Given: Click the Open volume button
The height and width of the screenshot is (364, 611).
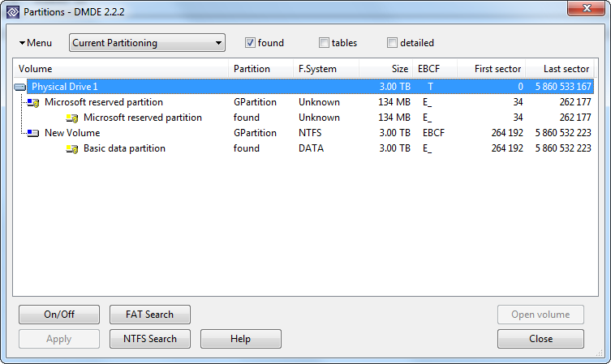Looking at the screenshot, I should (541, 315).
